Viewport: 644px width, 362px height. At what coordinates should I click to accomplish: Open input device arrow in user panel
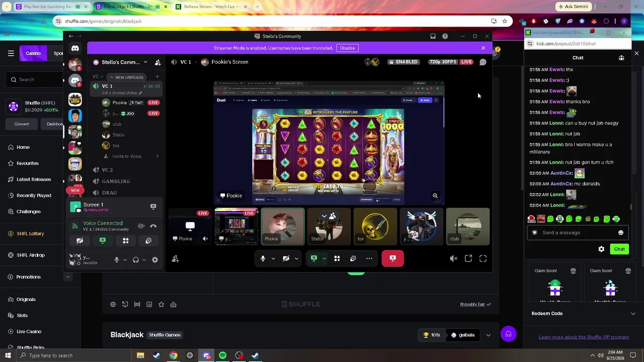point(125,260)
